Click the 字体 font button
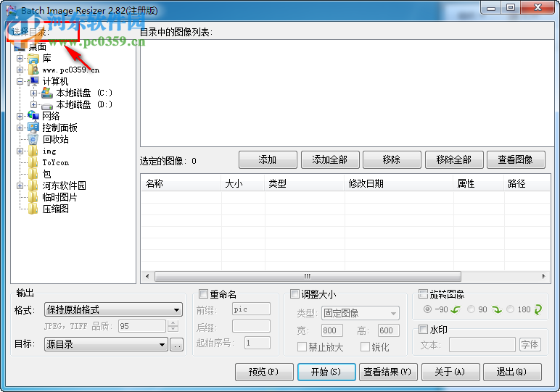 coord(530,345)
